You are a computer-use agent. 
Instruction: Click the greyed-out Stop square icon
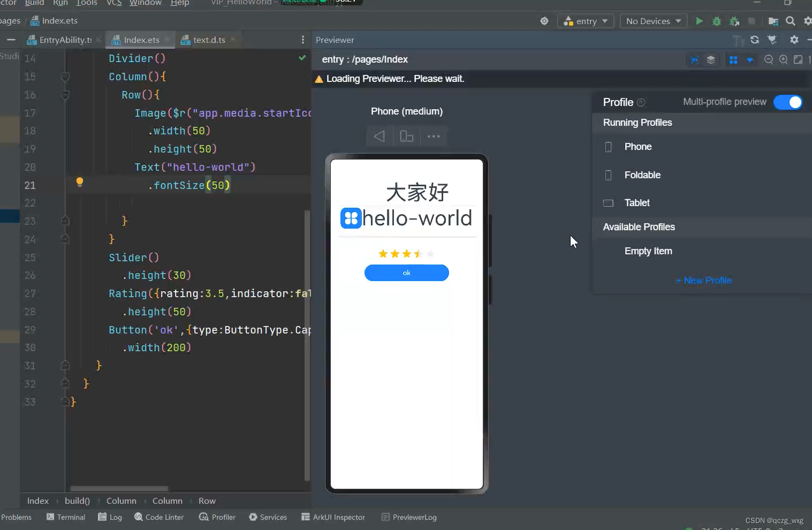(752, 21)
